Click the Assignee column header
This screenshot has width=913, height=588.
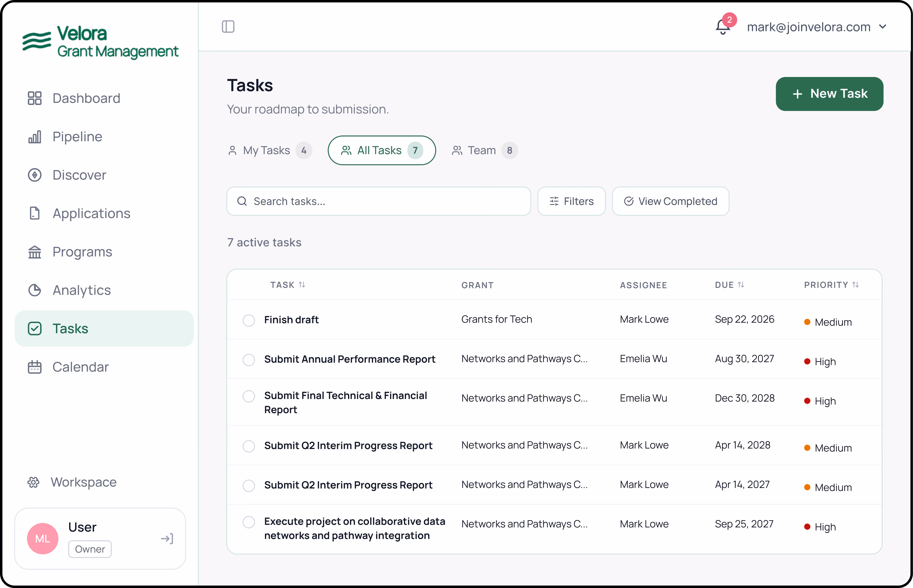click(x=643, y=285)
